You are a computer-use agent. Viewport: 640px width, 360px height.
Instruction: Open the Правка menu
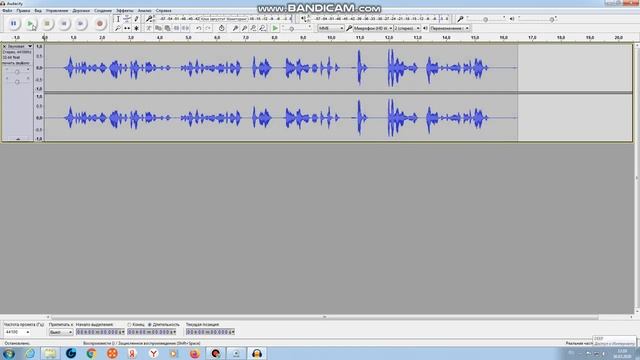click(x=23, y=11)
